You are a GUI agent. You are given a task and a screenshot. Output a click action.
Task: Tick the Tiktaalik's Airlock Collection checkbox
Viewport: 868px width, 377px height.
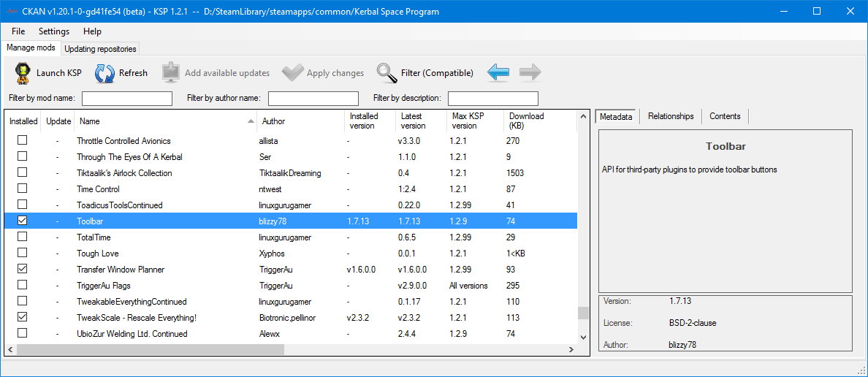coord(22,172)
